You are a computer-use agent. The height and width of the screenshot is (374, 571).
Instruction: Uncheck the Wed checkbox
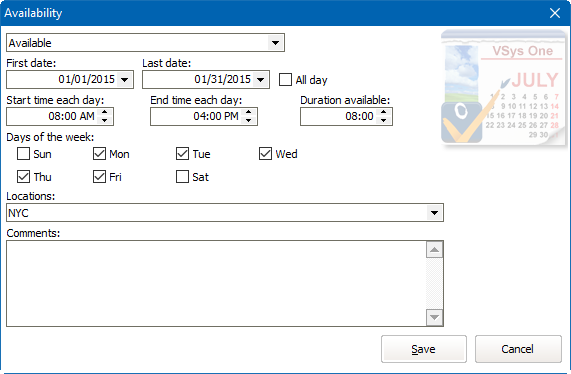265,154
